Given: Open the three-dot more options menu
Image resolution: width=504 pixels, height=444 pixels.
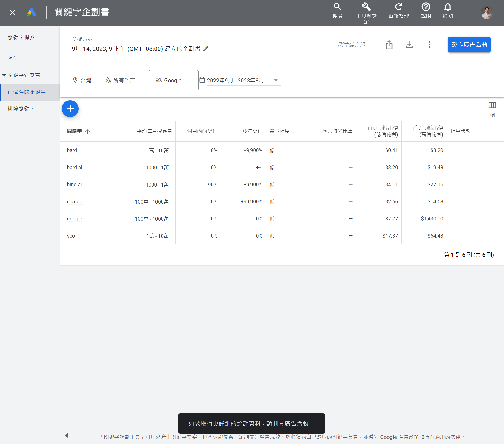Looking at the screenshot, I should tap(429, 45).
